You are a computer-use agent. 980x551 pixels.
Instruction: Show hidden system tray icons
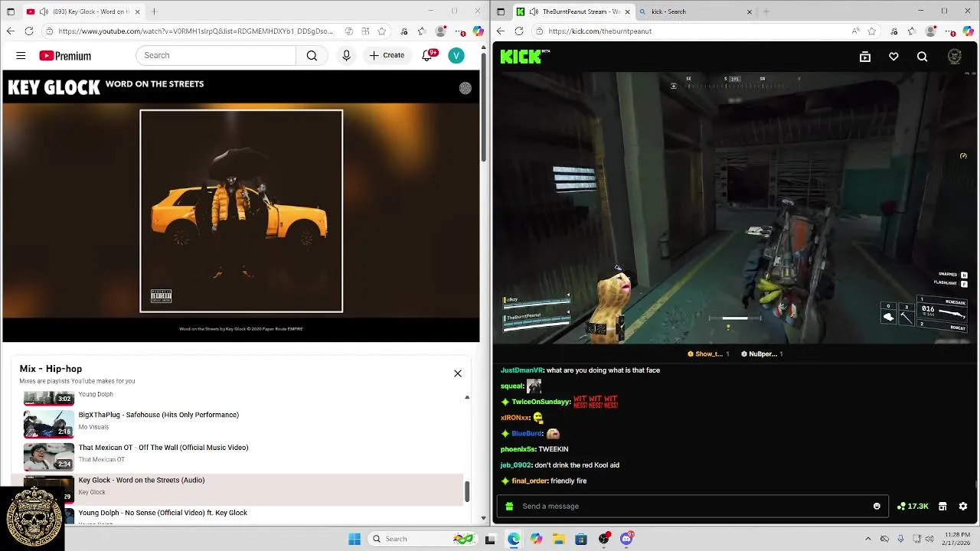pyautogui.click(x=867, y=539)
